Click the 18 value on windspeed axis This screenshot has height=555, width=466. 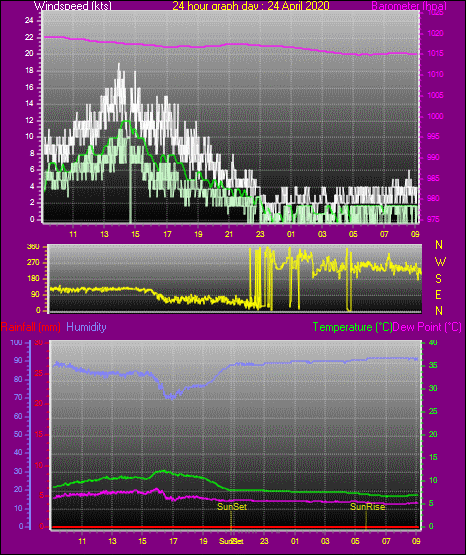tap(29, 70)
